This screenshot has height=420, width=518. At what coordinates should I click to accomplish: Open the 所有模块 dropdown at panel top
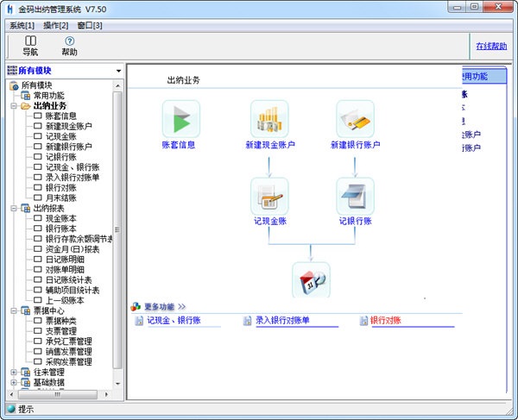pyautogui.click(x=117, y=71)
